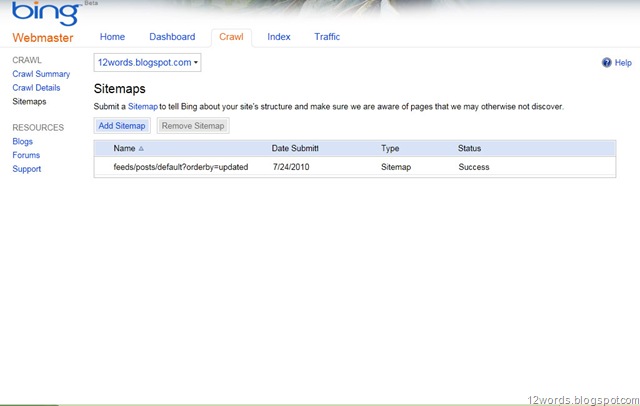This screenshot has height=406, width=640.
Task: Click the Remove Sitemap button
Action: (193, 126)
